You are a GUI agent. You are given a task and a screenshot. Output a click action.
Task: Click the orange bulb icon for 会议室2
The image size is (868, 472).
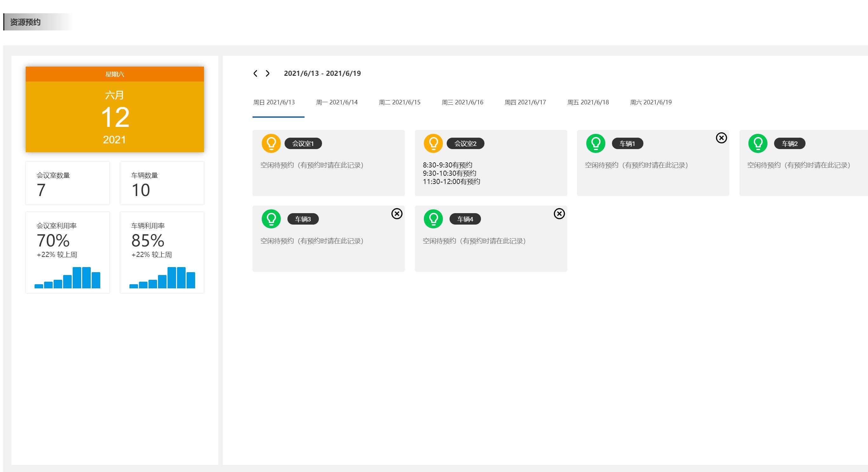(433, 143)
